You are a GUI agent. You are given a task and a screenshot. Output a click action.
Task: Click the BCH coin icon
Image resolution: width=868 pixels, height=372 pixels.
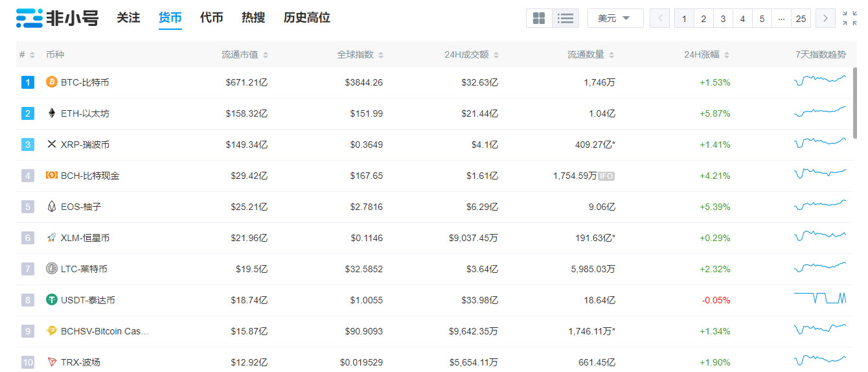click(x=52, y=176)
